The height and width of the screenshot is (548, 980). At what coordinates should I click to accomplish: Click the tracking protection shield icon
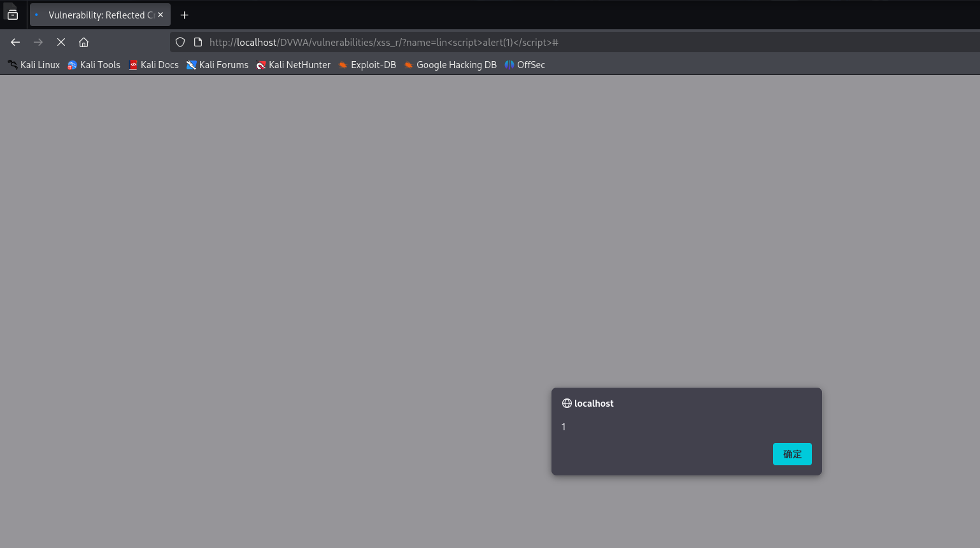coord(180,42)
